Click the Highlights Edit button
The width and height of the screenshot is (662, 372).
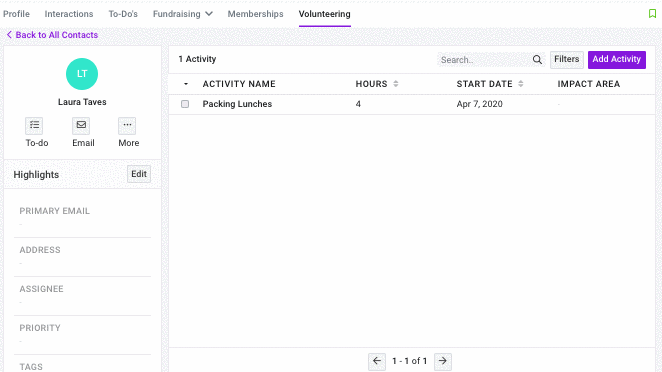139,174
